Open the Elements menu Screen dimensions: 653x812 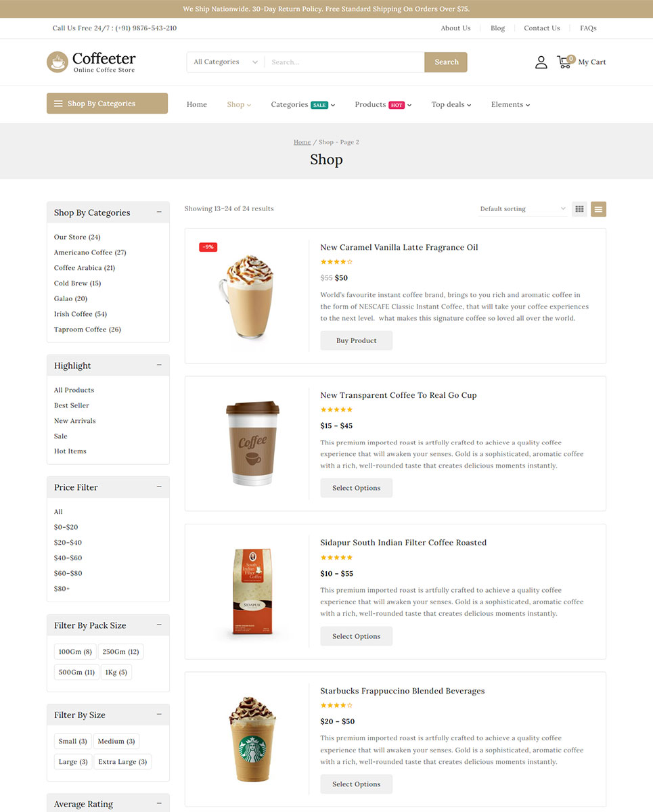510,105
